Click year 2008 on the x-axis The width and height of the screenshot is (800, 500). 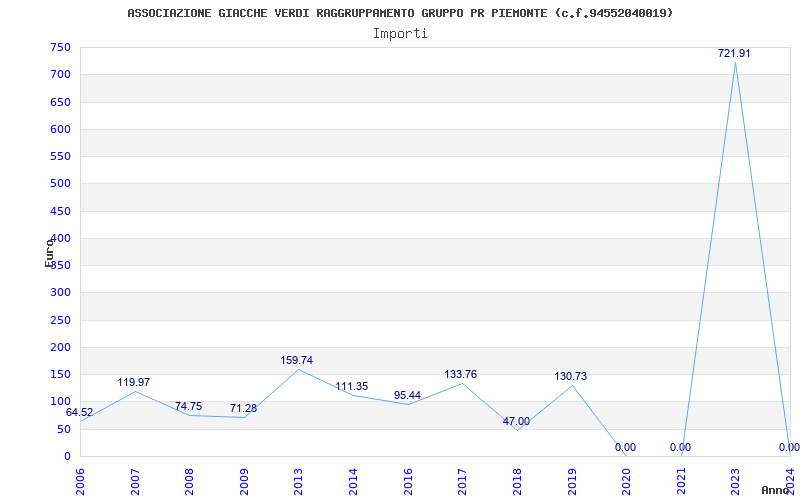(x=190, y=481)
